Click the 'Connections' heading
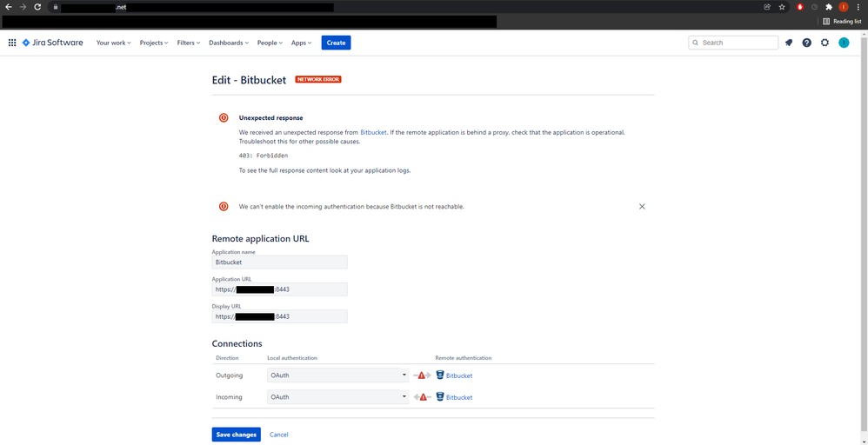This screenshot has height=445, width=868. point(237,343)
